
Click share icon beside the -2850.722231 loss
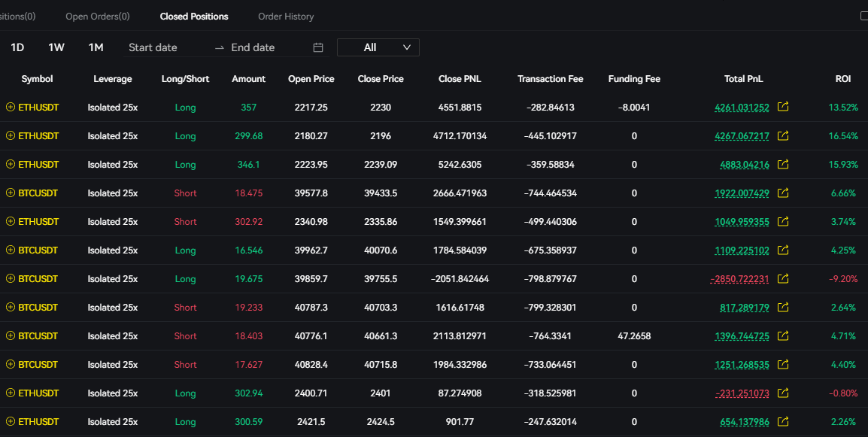tap(783, 279)
